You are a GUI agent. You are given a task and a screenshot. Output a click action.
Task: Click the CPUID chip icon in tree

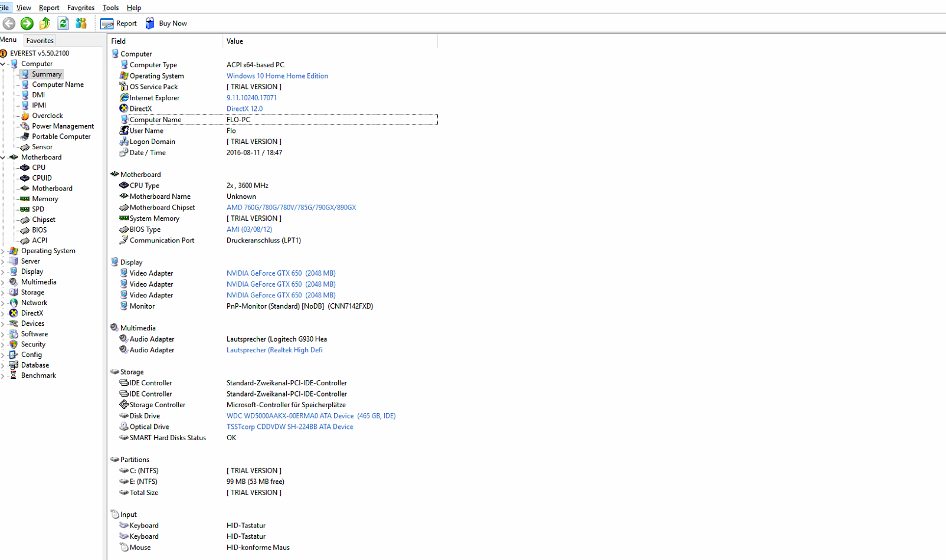coord(25,178)
